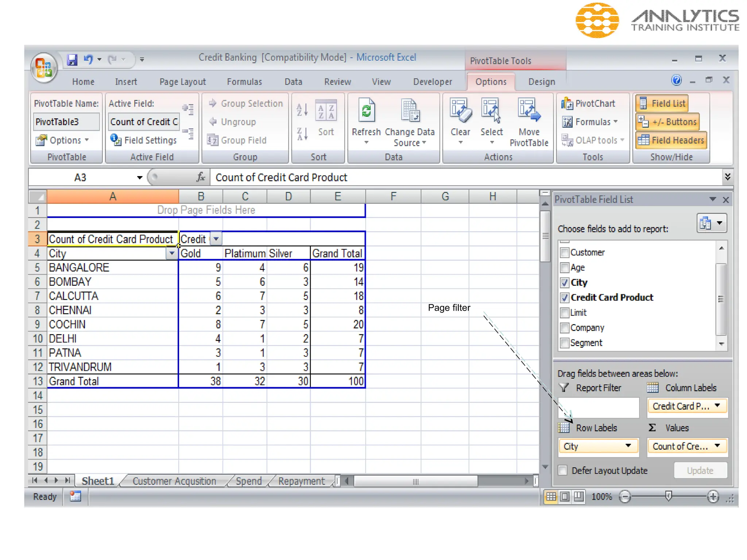Open the Customer Acqusition sheet tab

coord(174,481)
